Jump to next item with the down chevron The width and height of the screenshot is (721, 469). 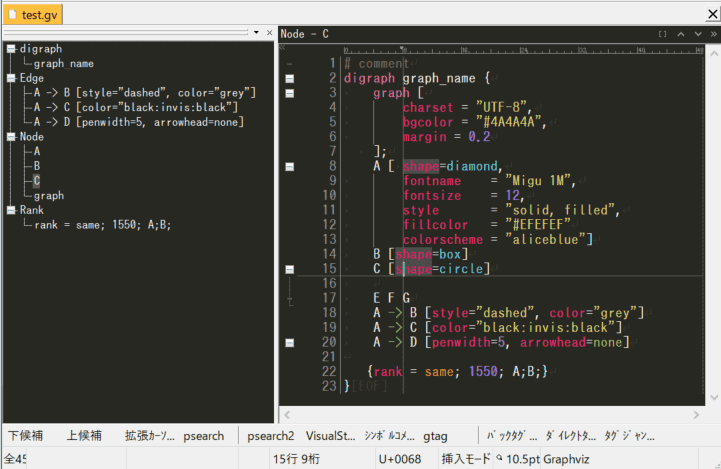tap(698, 34)
